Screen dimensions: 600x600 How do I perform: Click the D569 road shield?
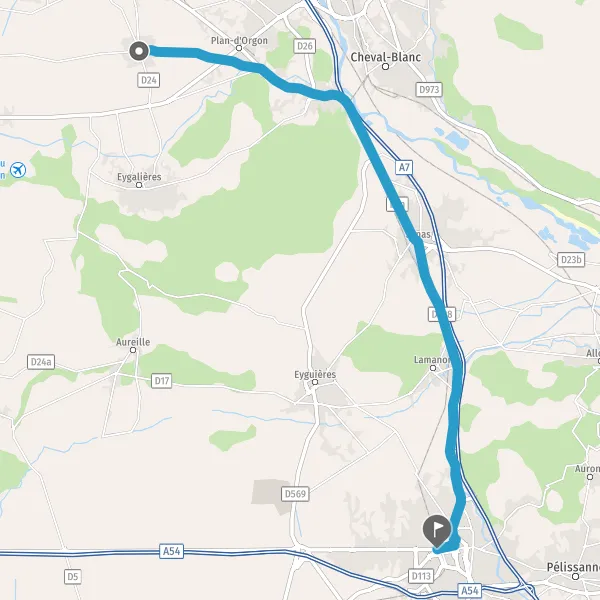tap(295, 494)
